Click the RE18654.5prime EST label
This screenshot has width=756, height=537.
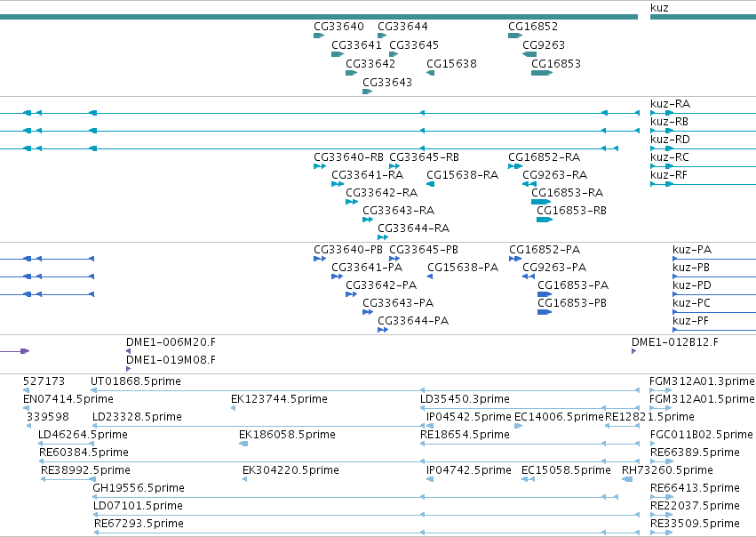coord(465,435)
